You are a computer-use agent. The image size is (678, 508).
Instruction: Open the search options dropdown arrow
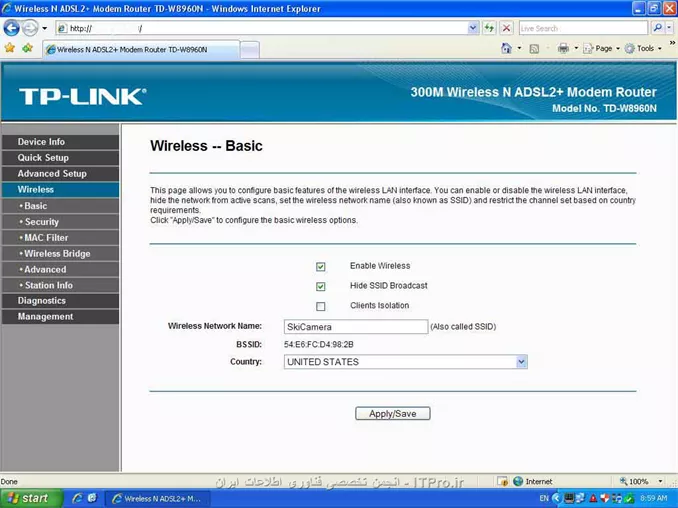click(x=669, y=28)
